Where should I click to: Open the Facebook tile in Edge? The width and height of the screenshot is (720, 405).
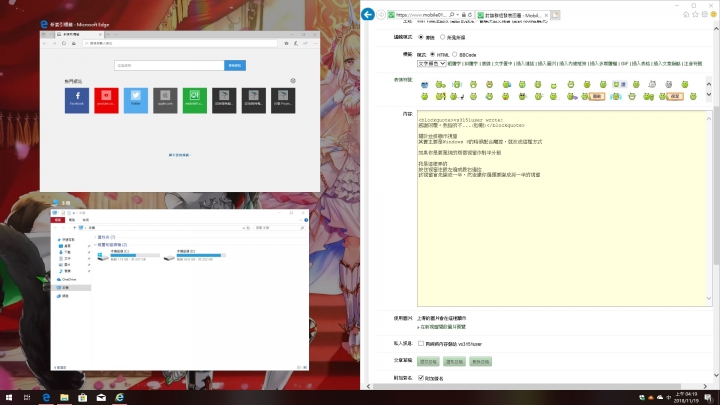click(x=77, y=100)
